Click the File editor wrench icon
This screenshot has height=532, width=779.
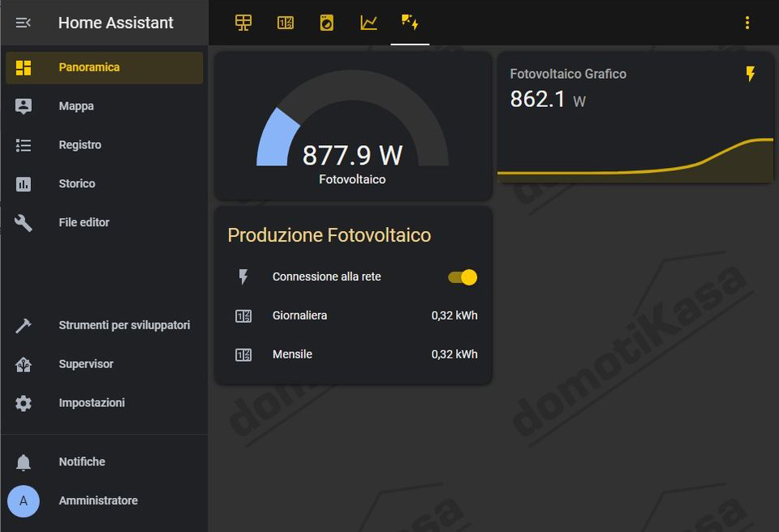click(x=24, y=223)
